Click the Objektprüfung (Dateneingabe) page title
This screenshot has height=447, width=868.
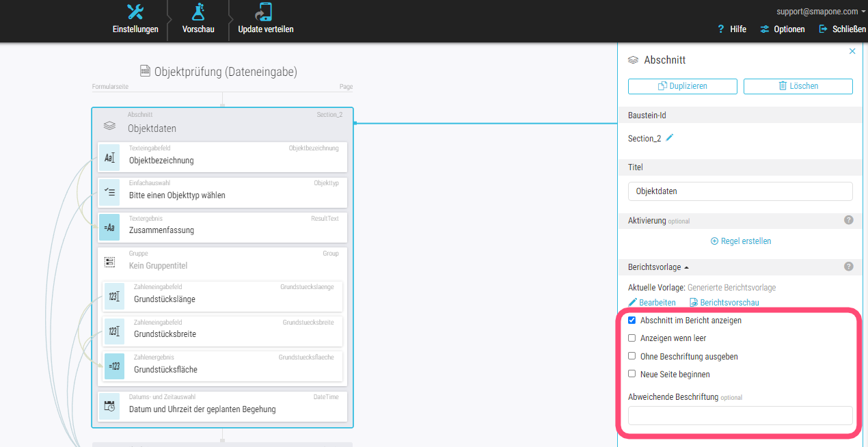226,72
